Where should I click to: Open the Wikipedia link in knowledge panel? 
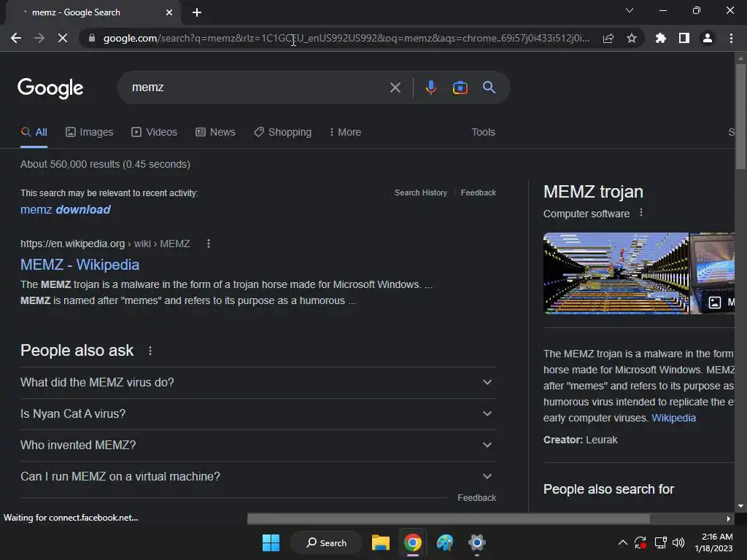pyautogui.click(x=673, y=418)
